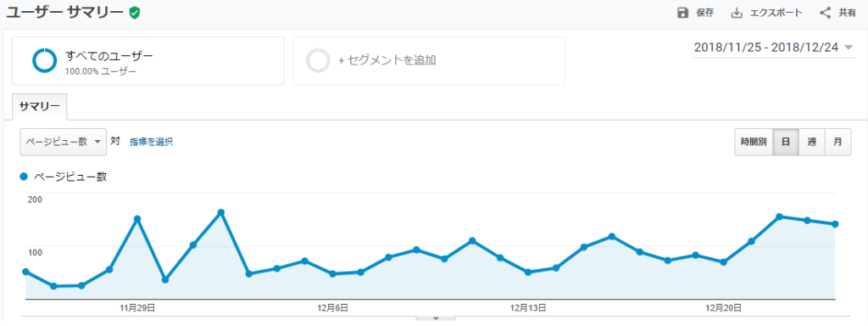Open the ページビュー数 metric dropdown
The height and width of the screenshot is (326, 868).
pos(63,142)
